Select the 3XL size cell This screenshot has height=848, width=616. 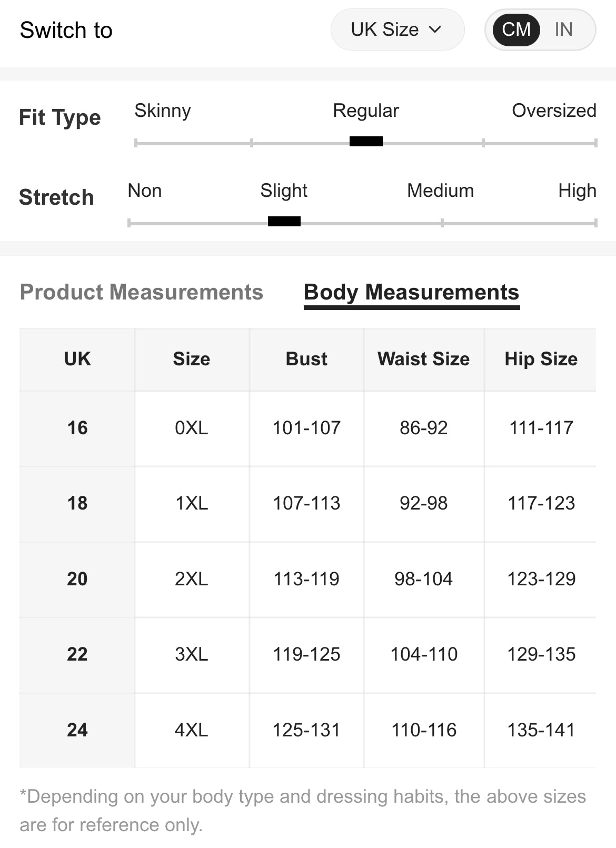(192, 654)
